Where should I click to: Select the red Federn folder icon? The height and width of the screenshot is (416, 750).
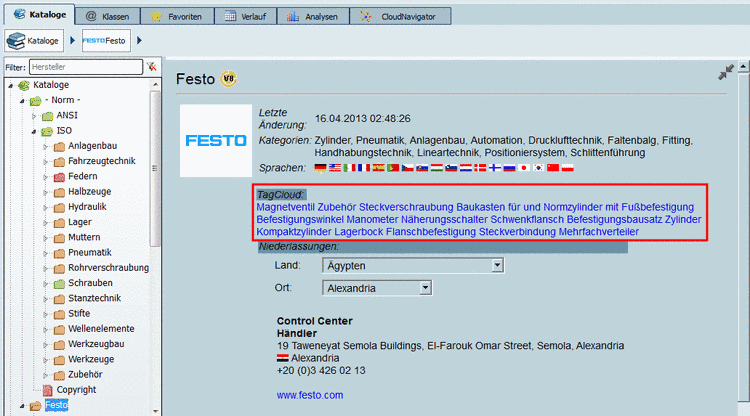pos(59,177)
